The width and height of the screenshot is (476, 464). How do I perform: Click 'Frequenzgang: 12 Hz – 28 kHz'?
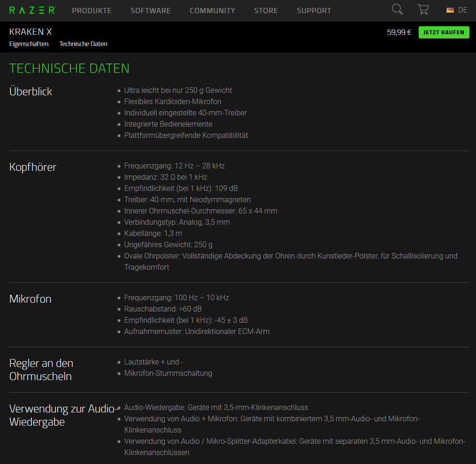175,166
